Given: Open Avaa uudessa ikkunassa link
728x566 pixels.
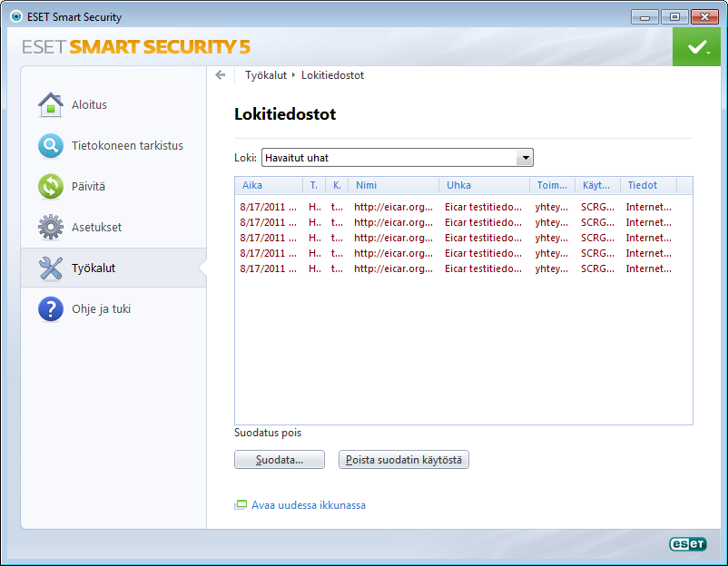Looking at the screenshot, I should click(309, 505).
